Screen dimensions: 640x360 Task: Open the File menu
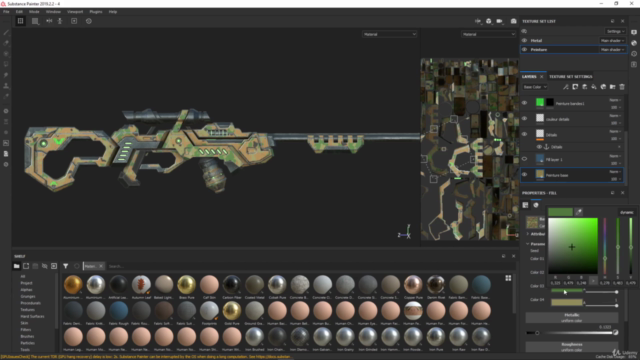pos(6,12)
